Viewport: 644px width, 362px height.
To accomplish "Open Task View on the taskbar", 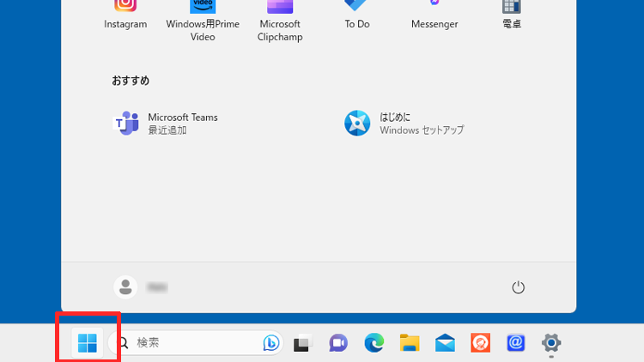I will pos(303,343).
